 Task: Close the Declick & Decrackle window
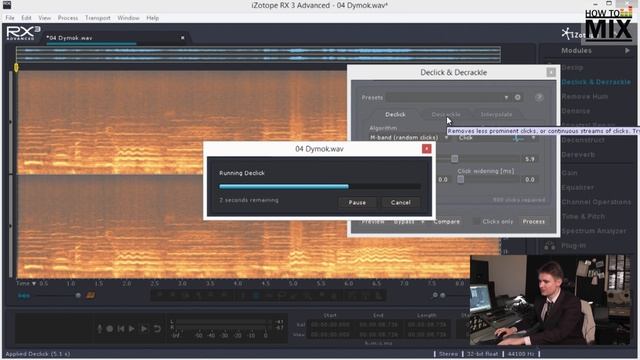pyautogui.click(x=551, y=72)
